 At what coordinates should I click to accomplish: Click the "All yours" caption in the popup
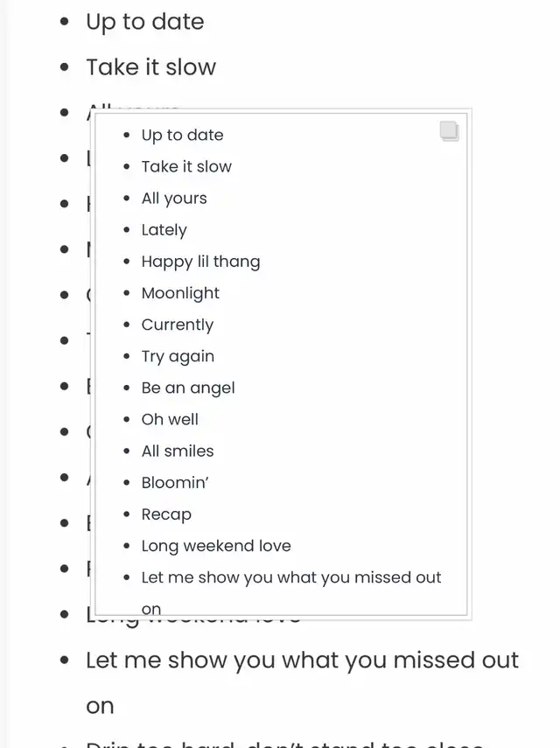(174, 198)
